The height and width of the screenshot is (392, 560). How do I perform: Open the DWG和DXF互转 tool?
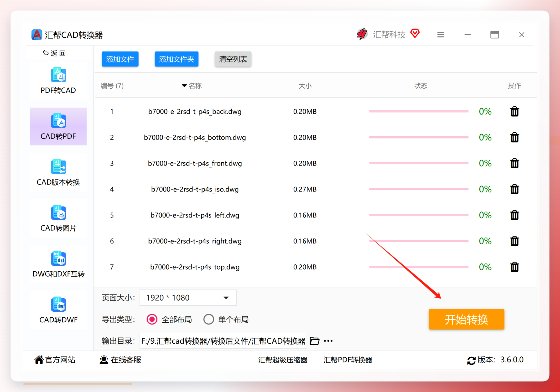click(x=58, y=264)
